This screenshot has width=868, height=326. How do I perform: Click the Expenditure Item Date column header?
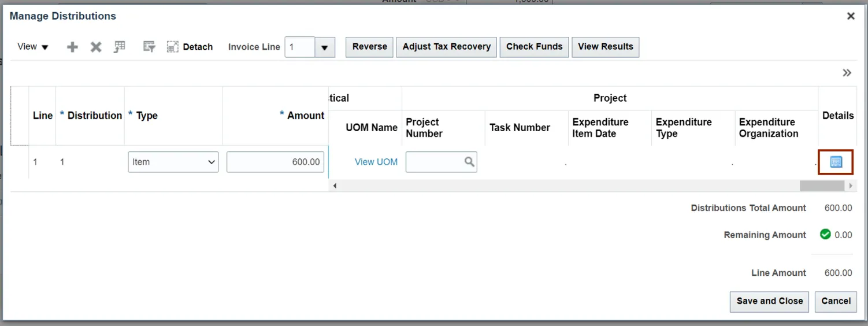click(x=610, y=128)
